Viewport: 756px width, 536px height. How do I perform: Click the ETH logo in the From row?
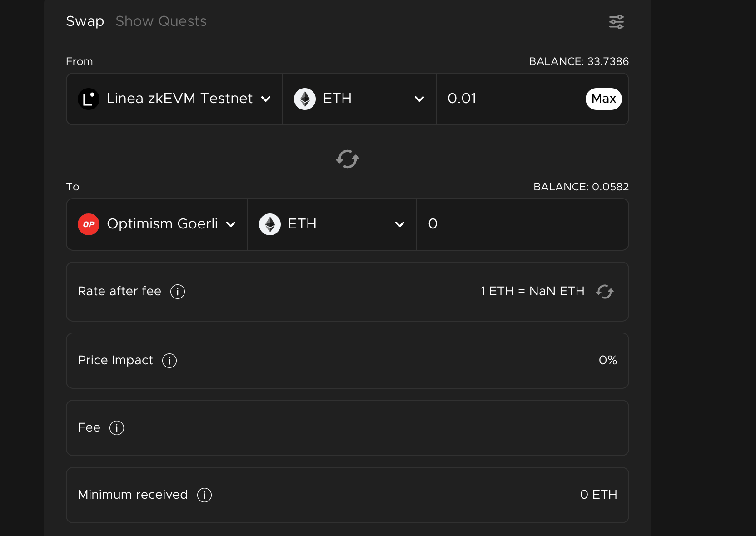(305, 99)
